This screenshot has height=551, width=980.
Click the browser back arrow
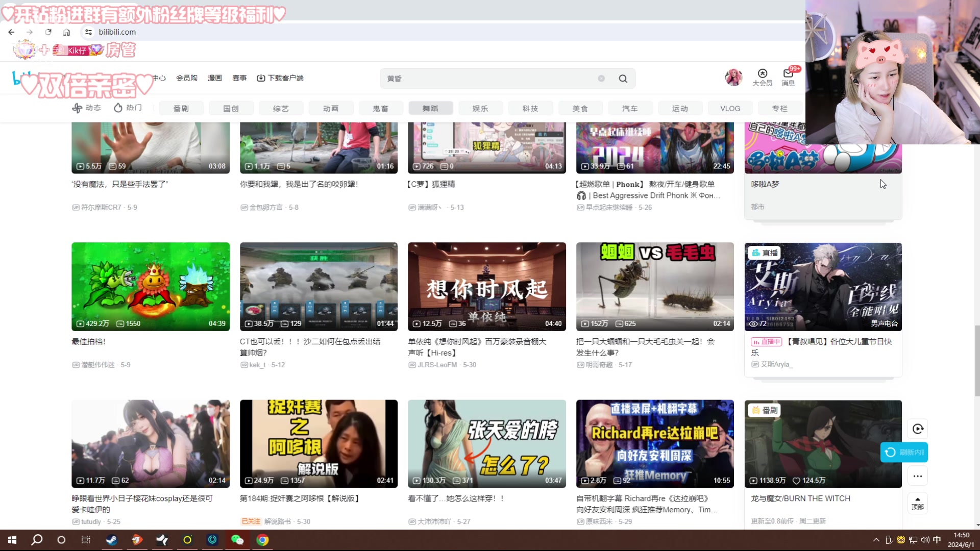pyautogui.click(x=11, y=32)
